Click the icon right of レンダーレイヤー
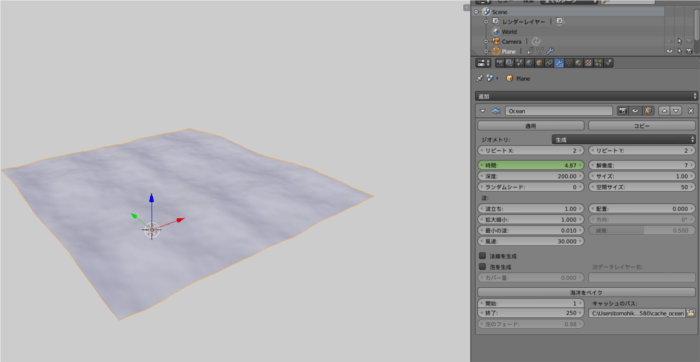 click(560, 21)
